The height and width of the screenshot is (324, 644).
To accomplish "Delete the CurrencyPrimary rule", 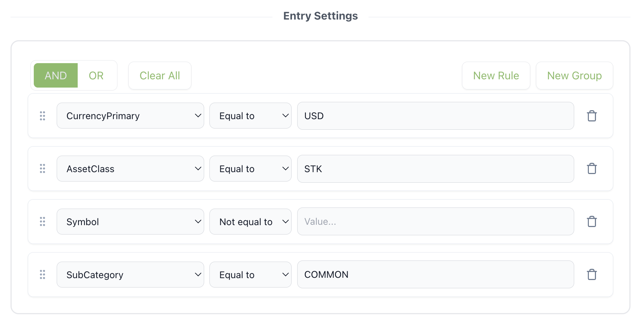I will [x=592, y=116].
